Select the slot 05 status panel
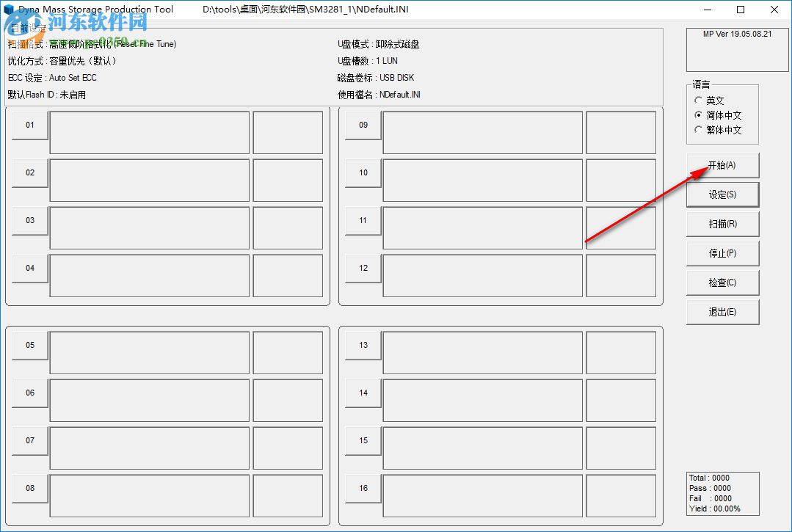 tap(149, 352)
